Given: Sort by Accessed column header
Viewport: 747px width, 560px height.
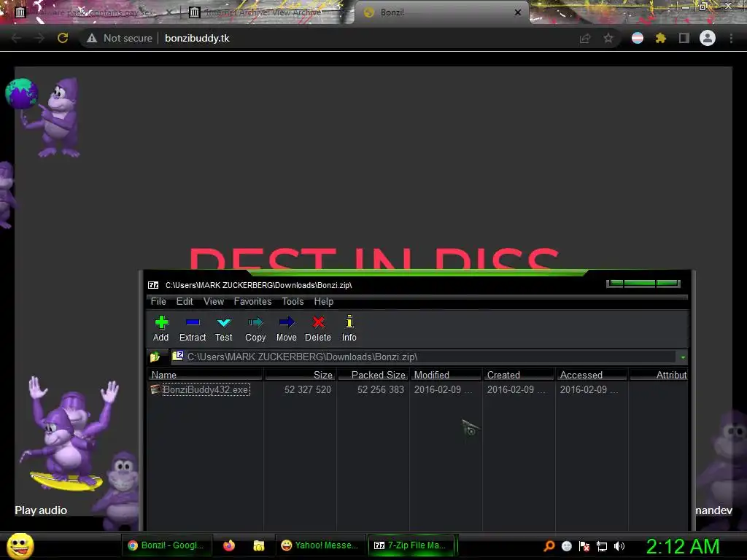Looking at the screenshot, I should [x=592, y=375].
